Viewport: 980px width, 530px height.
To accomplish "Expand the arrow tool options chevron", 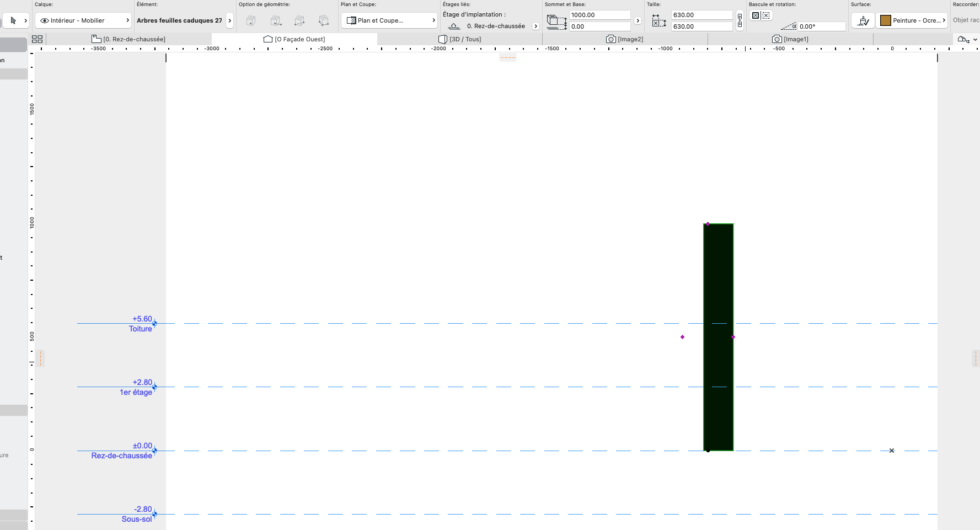I will tap(25, 20).
